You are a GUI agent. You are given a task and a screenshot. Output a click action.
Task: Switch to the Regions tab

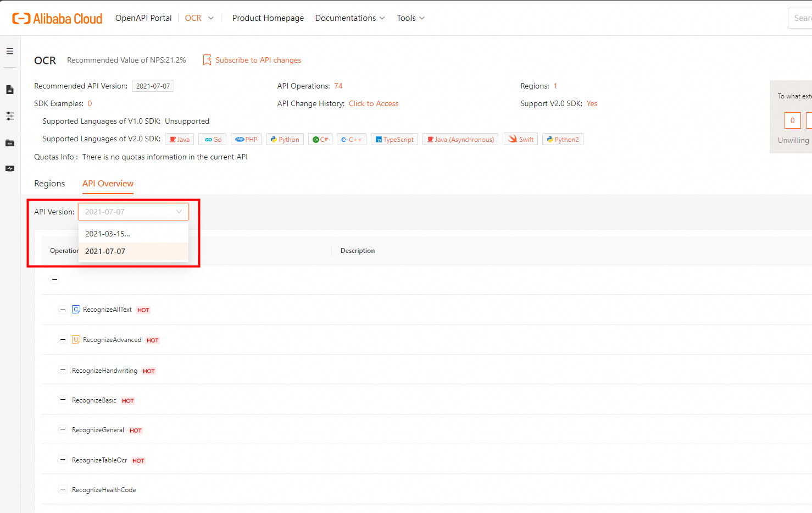click(49, 184)
